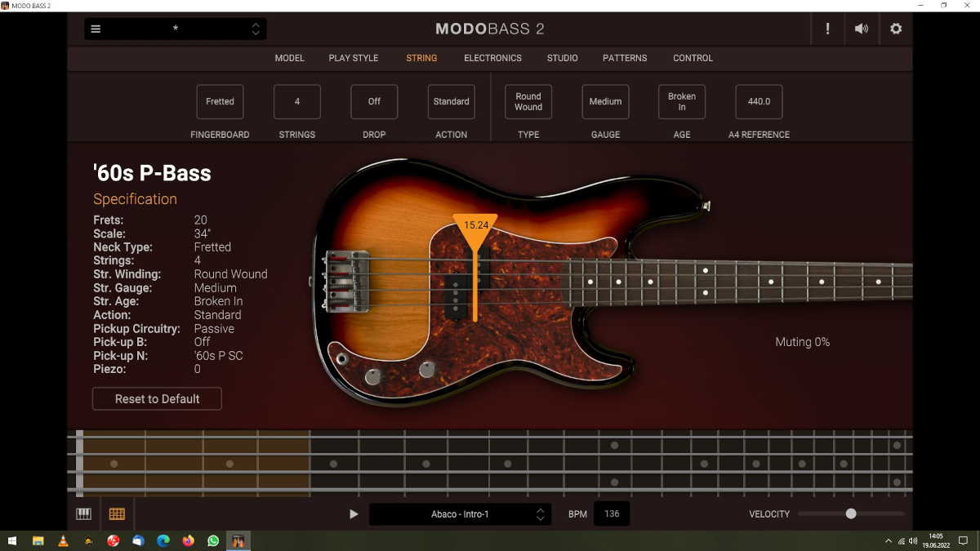
Task: Click the exclamation alert icon
Action: click(x=827, y=29)
